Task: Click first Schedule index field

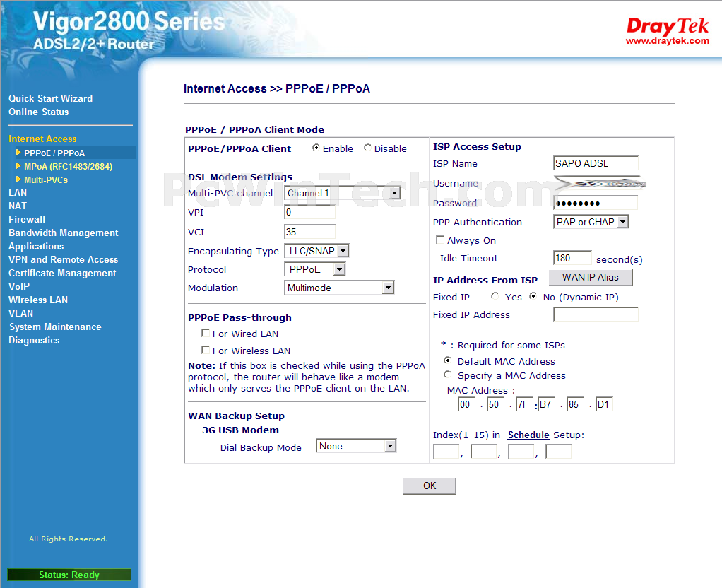Action: (x=446, y=451)
